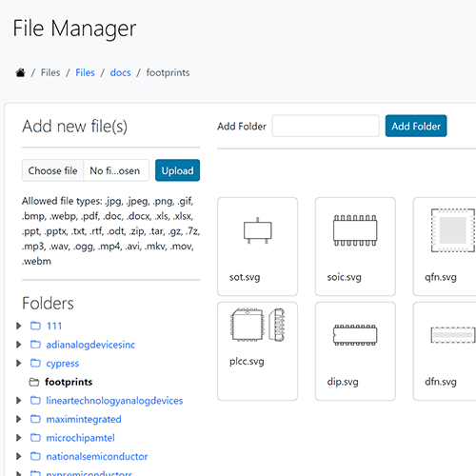Click the adianalogdevicesinc folder icon
Viewport: 476px width, 476px height.
pos(35,345)
